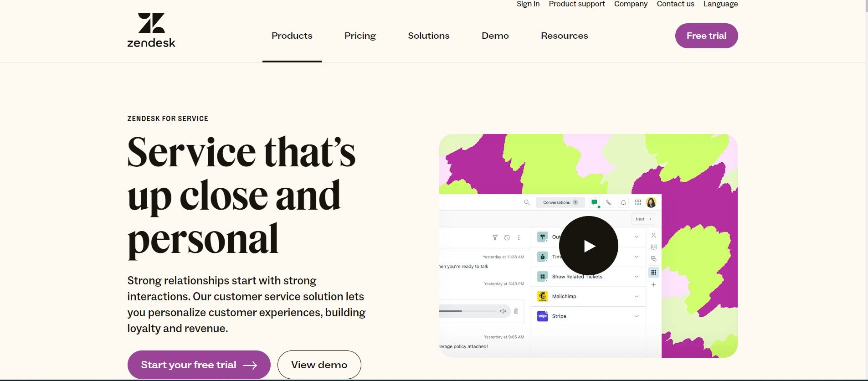This screenshot has width=868, height=381.
Task: Click the audio volume speaker icon
Action: [x=503, y=311]
